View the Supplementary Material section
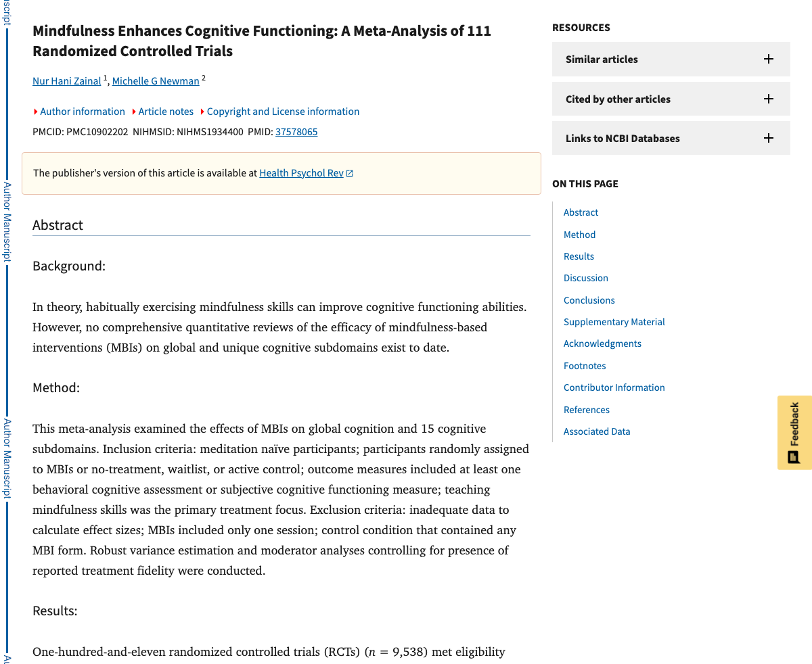 (x=614, y=321)
